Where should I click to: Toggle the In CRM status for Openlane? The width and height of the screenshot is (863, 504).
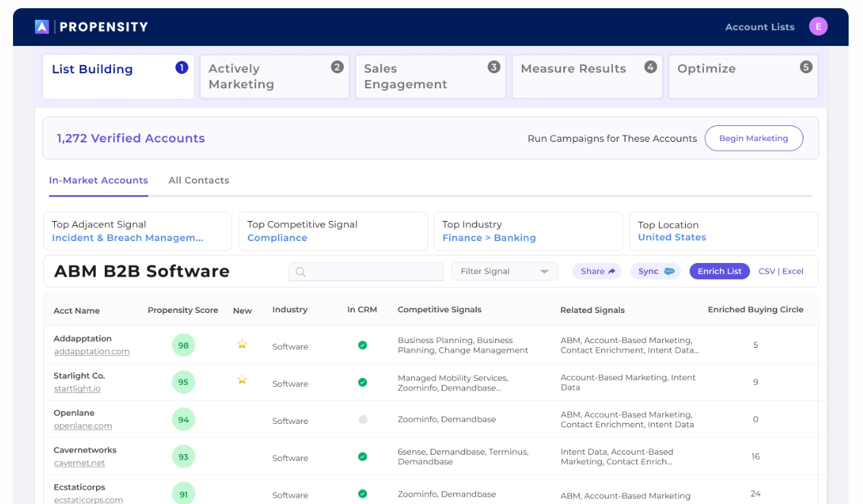coord(363,419)
